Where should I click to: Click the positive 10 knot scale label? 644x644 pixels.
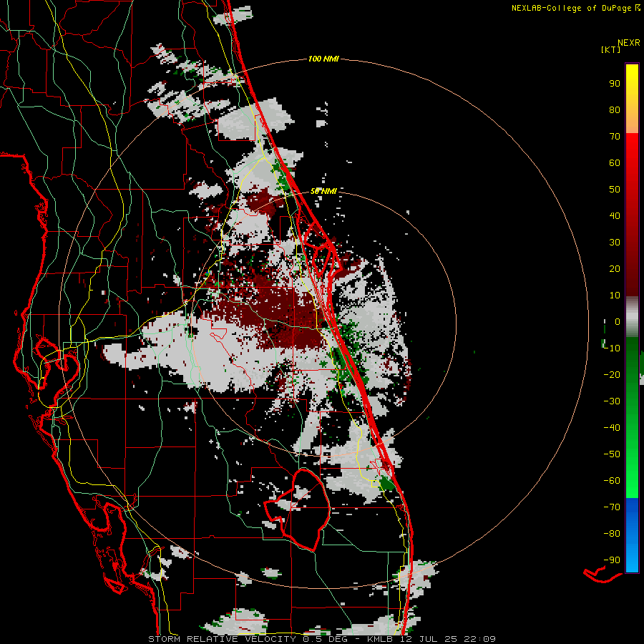(615, 296)
